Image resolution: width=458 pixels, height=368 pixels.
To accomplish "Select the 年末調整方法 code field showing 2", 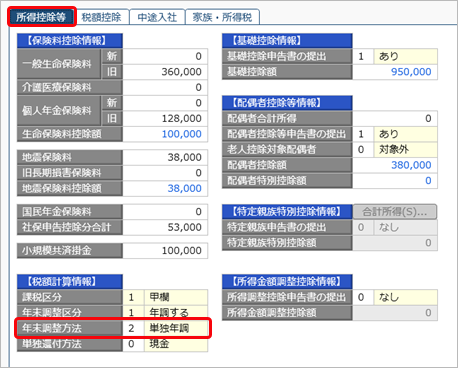I will point(133,328).
